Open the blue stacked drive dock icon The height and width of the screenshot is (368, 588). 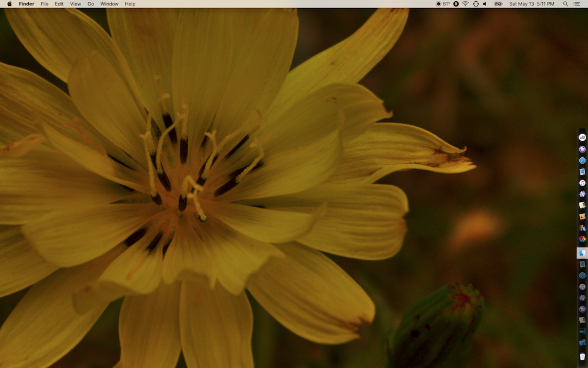(x=582, y=331)
